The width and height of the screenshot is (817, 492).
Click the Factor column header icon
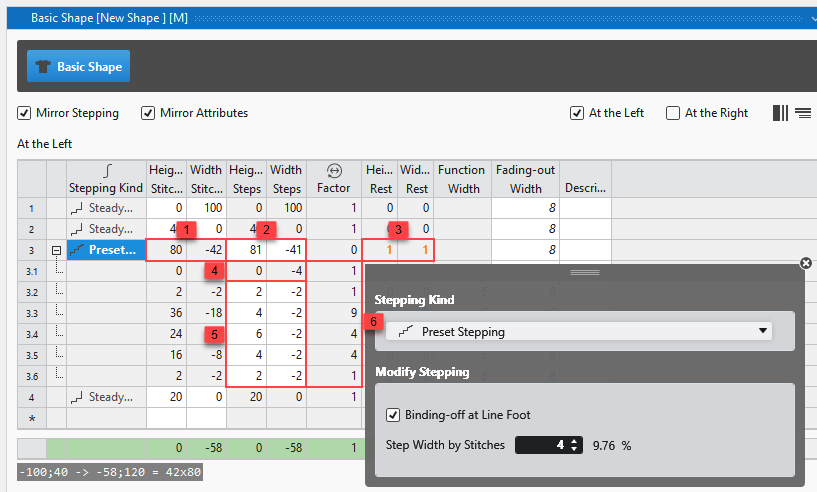pos(335,171)
